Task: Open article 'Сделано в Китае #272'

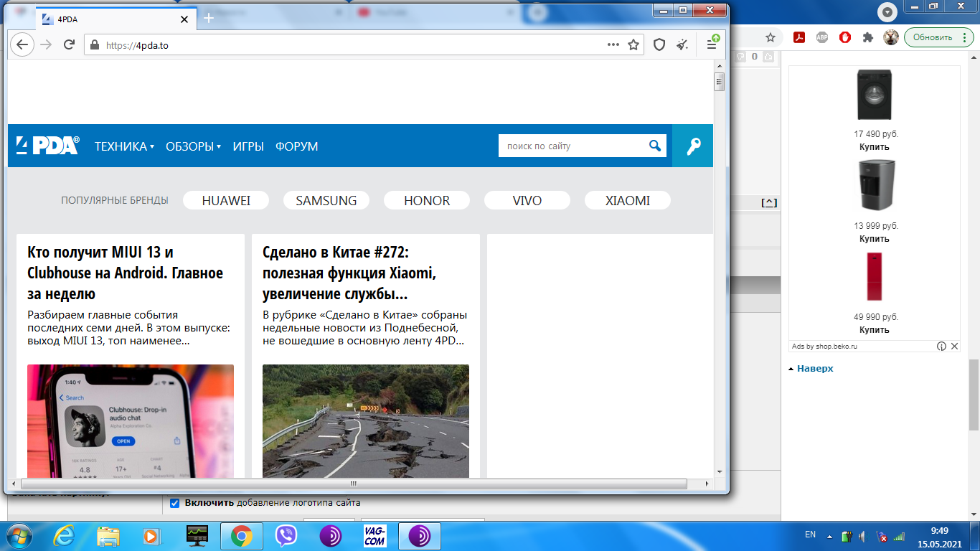Action: (x=350, y=273)
